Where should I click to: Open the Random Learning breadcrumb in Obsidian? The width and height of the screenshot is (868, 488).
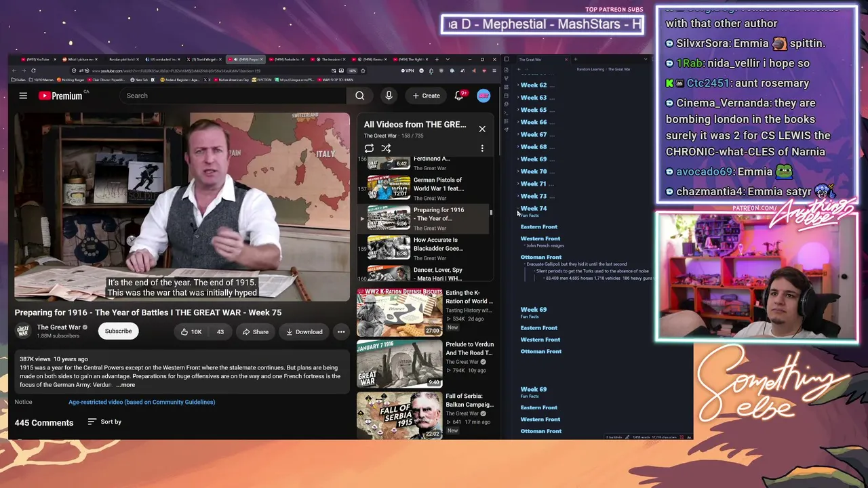pyautogui.click(x=590, y=69)
